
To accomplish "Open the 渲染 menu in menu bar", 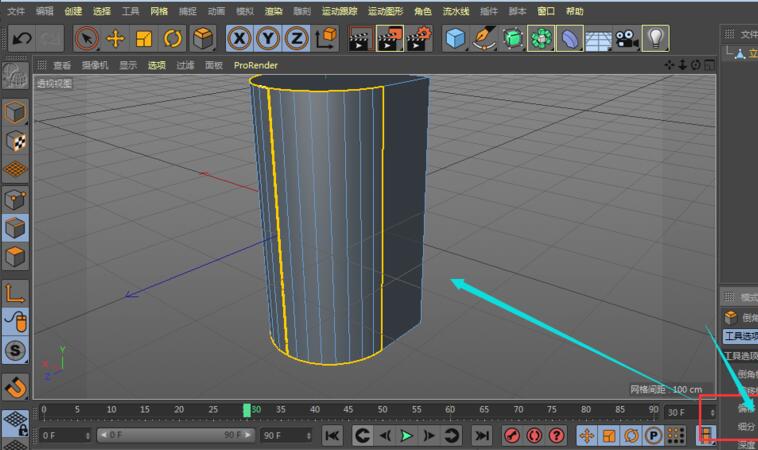I will click(273, 11).
